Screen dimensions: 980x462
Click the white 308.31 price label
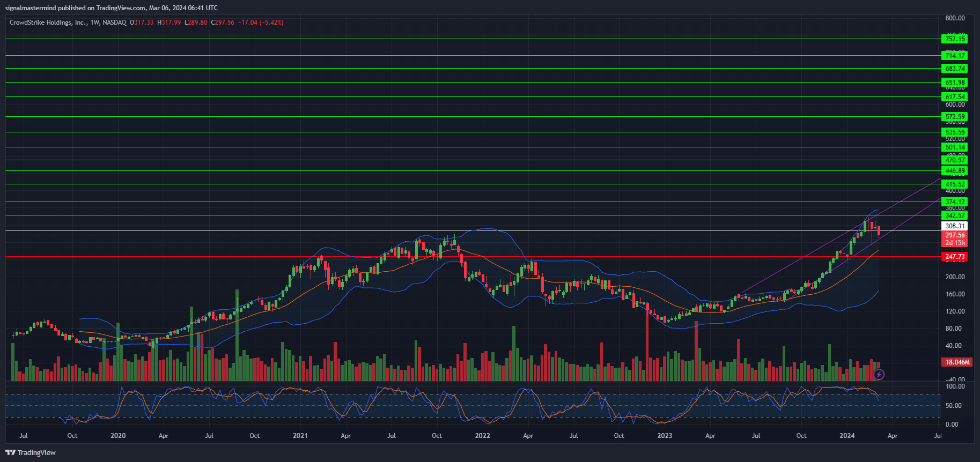coord(955,226)
